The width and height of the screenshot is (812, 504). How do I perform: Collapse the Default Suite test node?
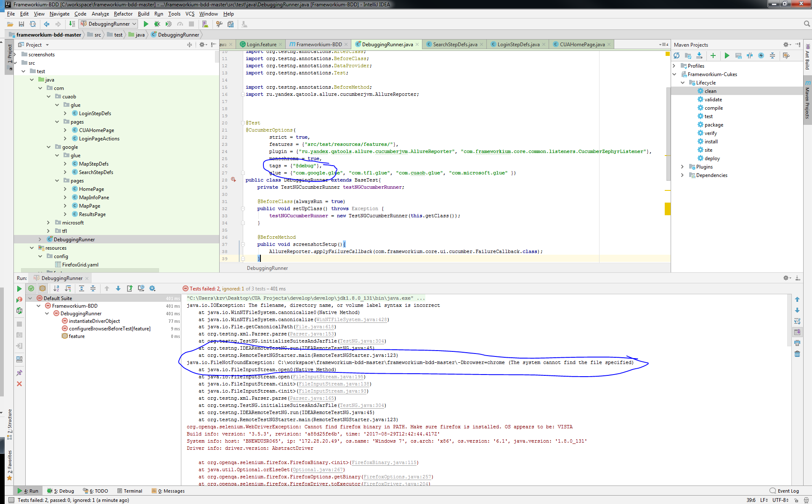(x=30, y=298)
